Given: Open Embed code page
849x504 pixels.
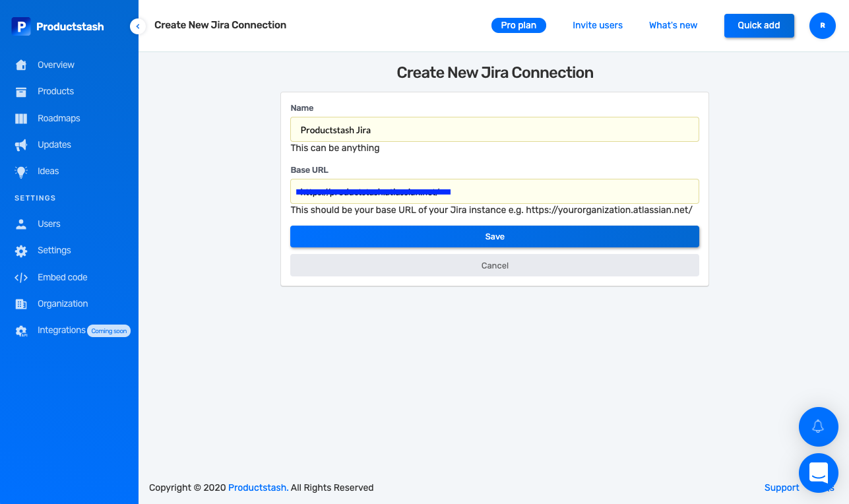Looking at the screenshot, I should pos(63,277).
